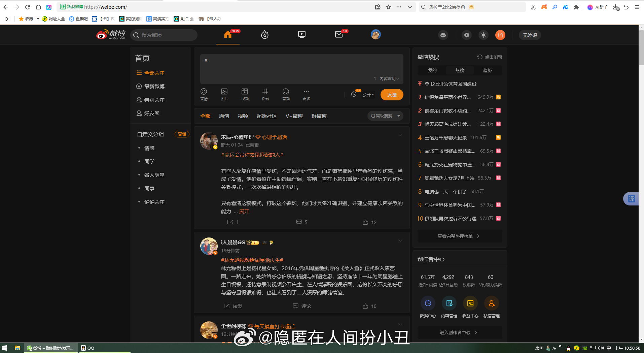Open the #命运会带你去见匹配的人# hashtag
Viewport: 644px width, 353px height.
pyautogui.click(x=252, y=155)
